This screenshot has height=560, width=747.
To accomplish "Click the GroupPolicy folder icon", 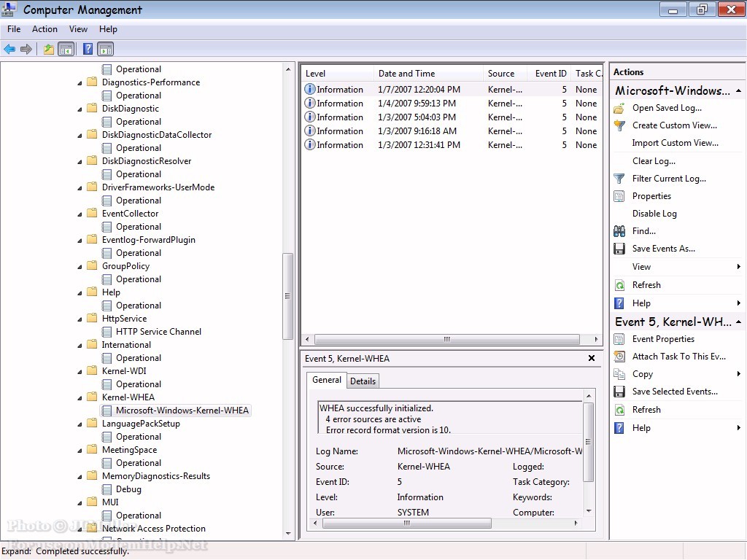I will point(93,265).
